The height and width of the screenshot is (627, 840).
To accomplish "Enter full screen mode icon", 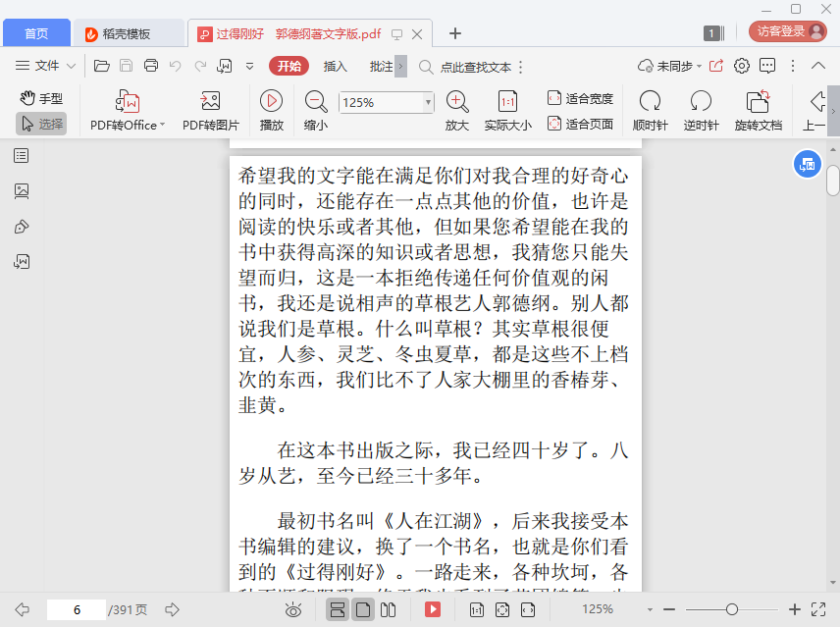I will point(818,609).
